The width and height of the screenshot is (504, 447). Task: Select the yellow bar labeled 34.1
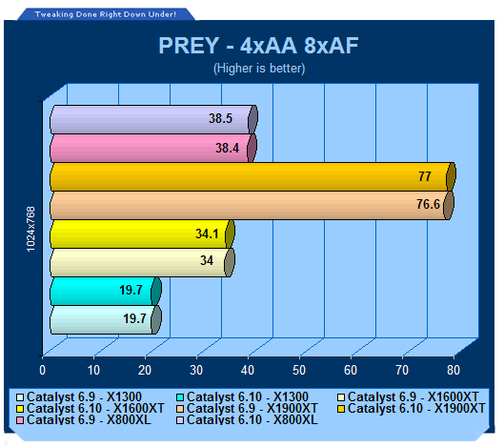click(142, 234)
